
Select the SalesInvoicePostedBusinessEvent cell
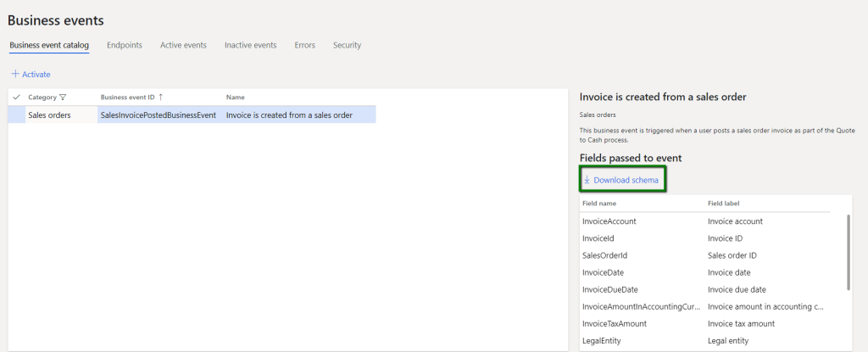(159, 115)
